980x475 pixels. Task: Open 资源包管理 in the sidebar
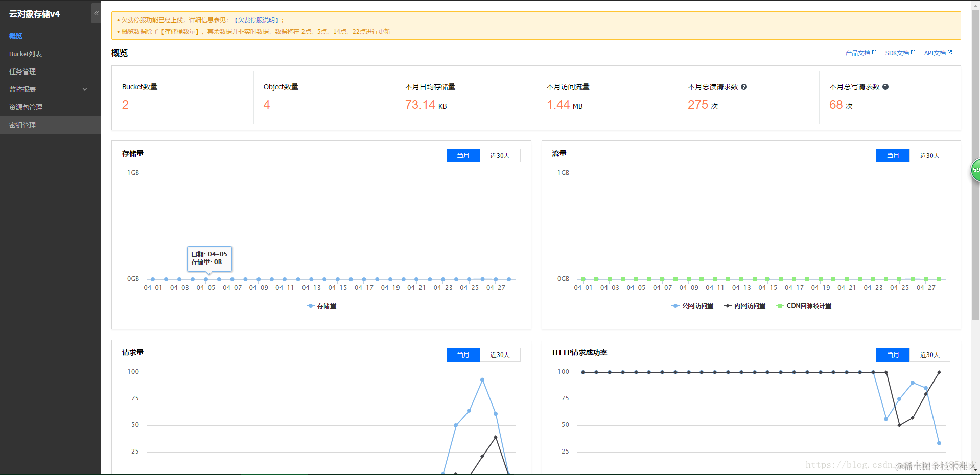pyautogui.click(x=26, y=107)
